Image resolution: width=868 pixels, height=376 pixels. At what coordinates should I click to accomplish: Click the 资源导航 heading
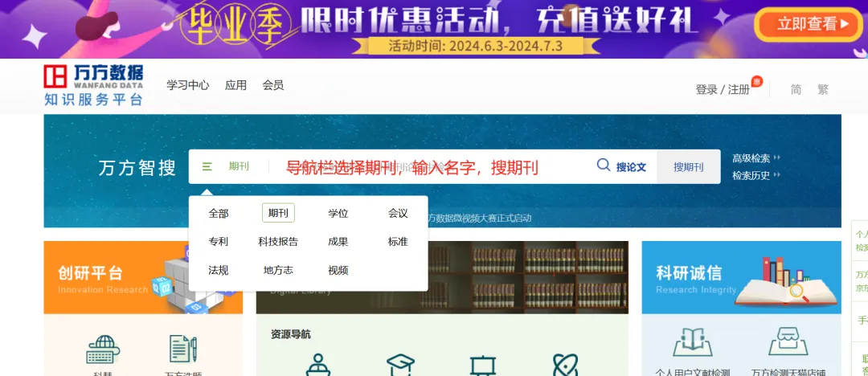[x=291, y=334]
